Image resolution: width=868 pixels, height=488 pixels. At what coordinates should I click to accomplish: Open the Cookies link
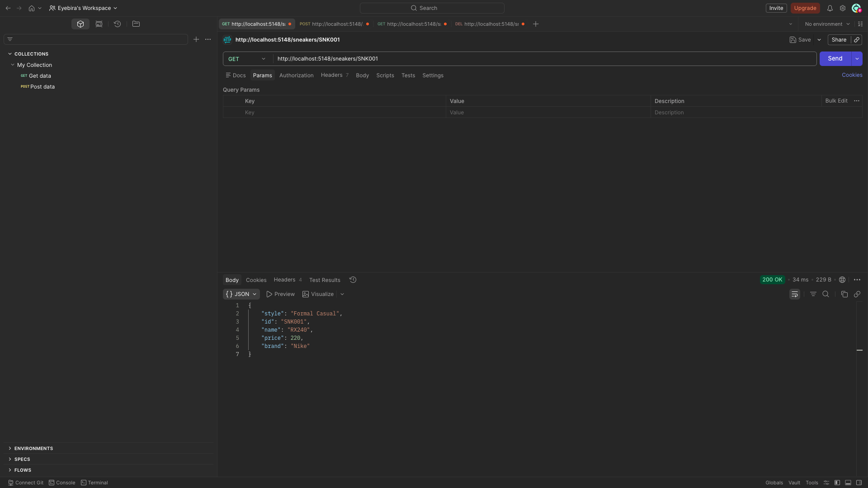852,75
